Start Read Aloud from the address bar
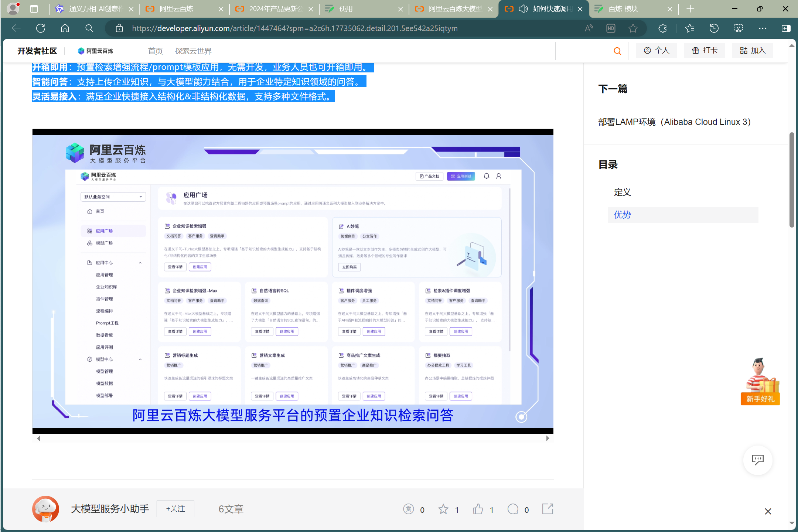 (x=589, y=28)
